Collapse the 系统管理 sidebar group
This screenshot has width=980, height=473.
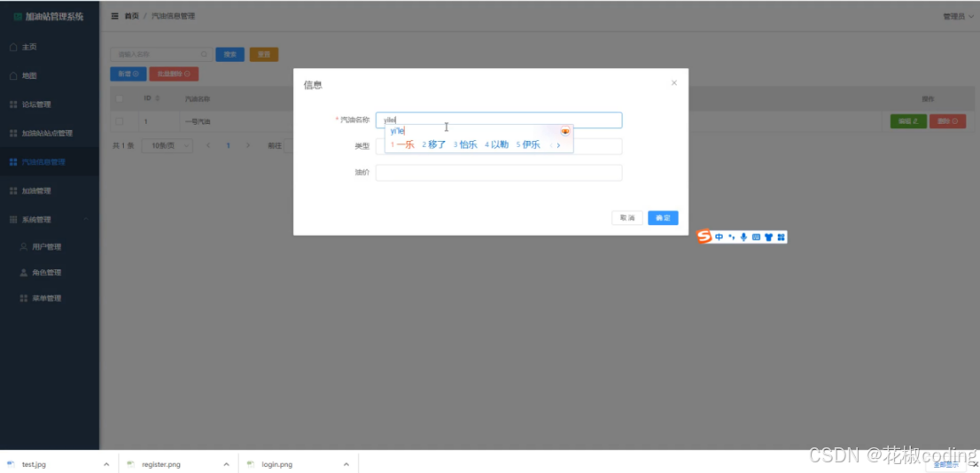[86, 220]
